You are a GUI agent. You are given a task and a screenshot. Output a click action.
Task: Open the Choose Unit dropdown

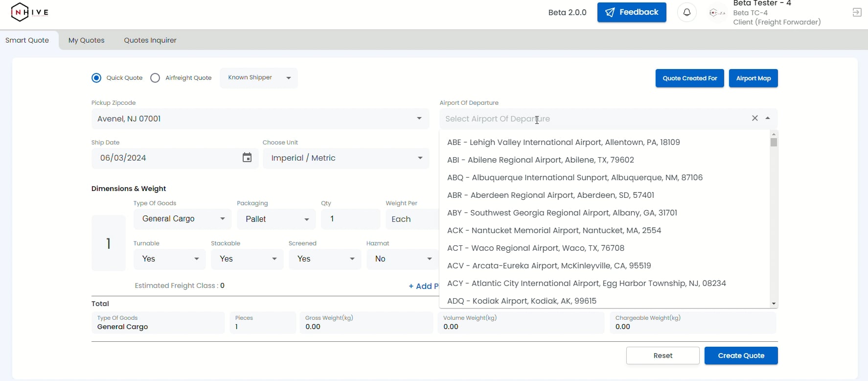(x=346, y=158)
